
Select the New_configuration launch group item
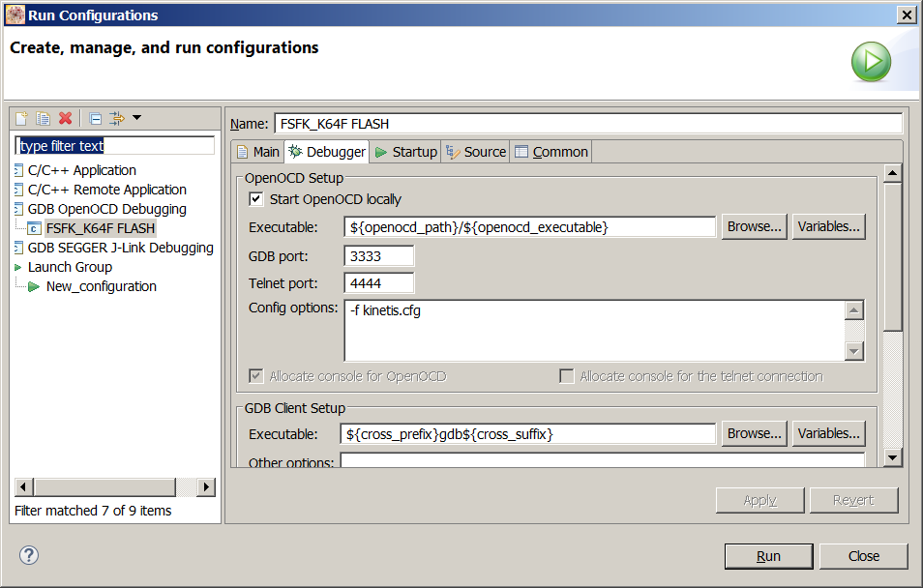click(101, 286)
